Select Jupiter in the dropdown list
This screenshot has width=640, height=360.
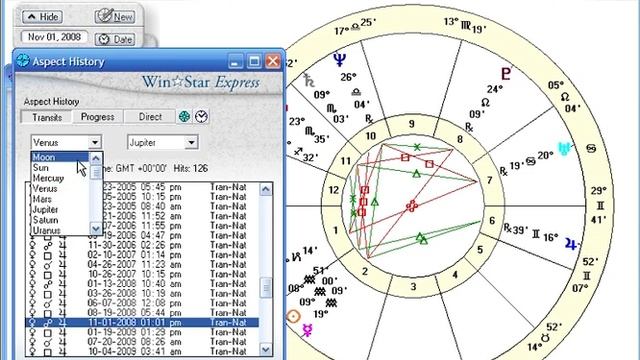(x=60, y=210)
